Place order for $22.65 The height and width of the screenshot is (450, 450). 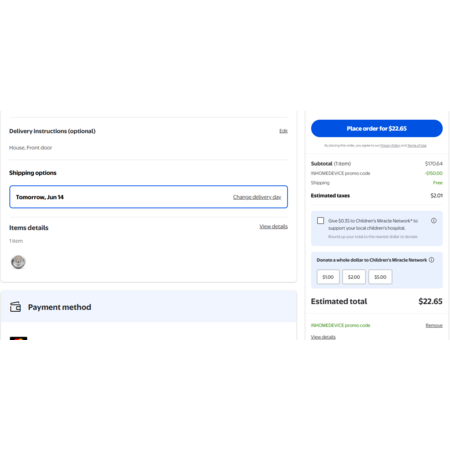coord(377,128)
